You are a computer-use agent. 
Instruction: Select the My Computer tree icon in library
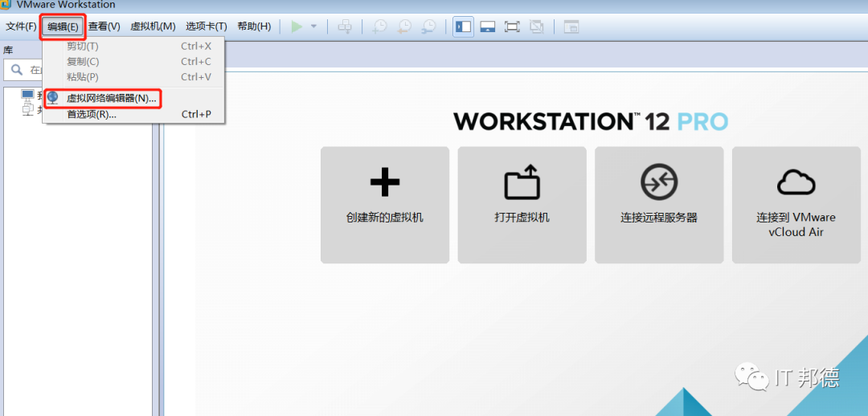click(27, 95)
